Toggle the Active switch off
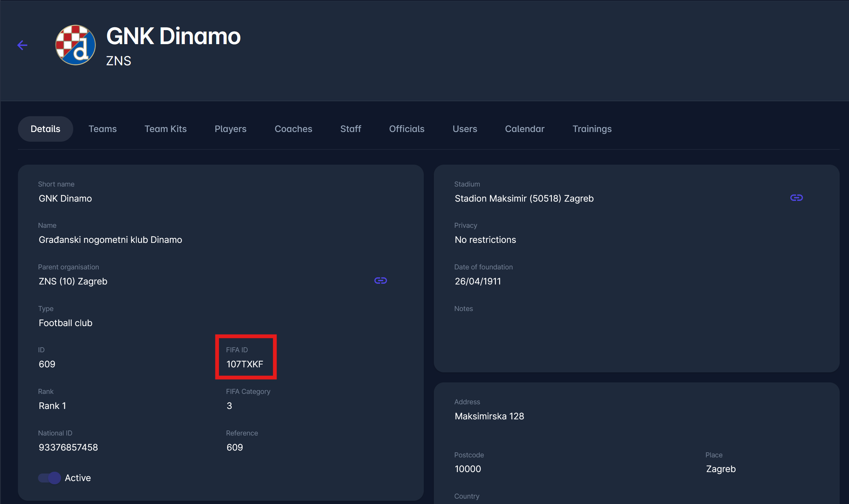Screen dimensions: 849x504 click(x=50, y=478)
